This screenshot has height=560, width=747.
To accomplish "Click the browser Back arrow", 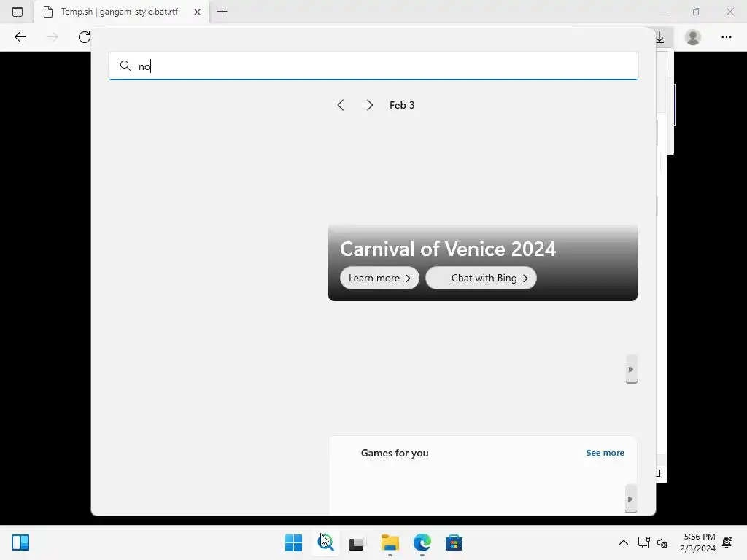I will click(x=20, y=37).
